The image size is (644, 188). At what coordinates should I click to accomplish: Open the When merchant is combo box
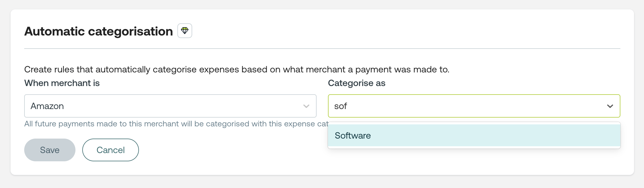click(x=170, y=106)
